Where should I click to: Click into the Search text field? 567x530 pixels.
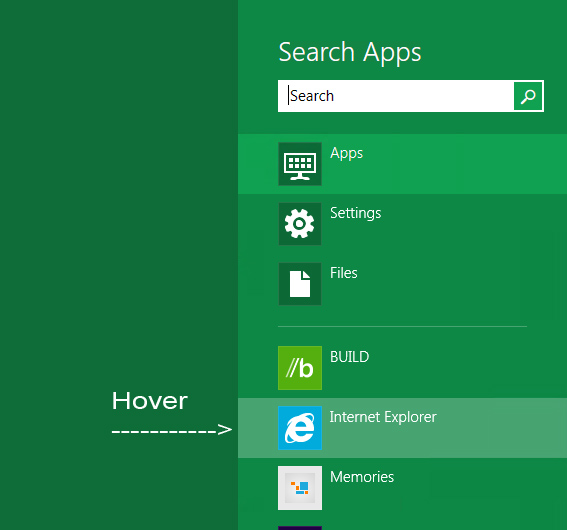(x=396, y=96)
